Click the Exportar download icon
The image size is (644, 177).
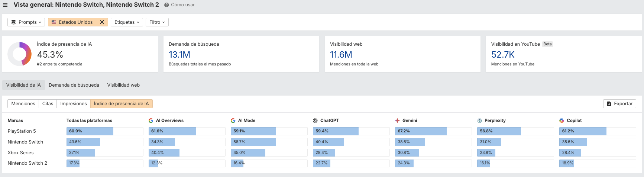[x=609, y=104]
